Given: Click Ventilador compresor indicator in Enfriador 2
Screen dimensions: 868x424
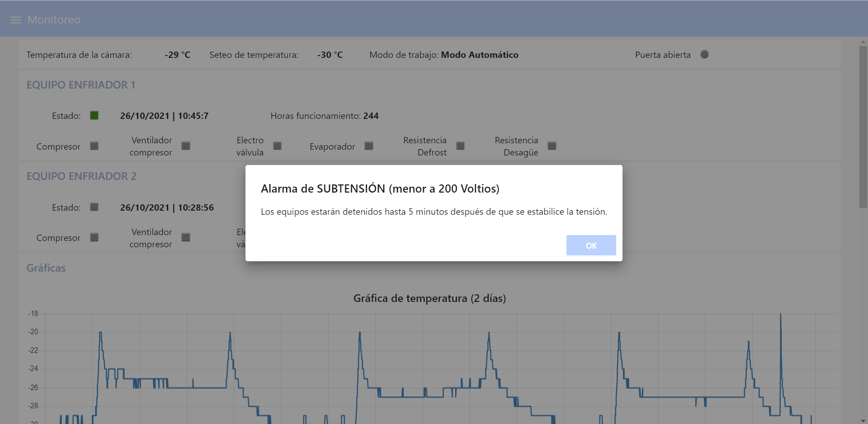Looking at the screenshot, I should click(186, 238).
